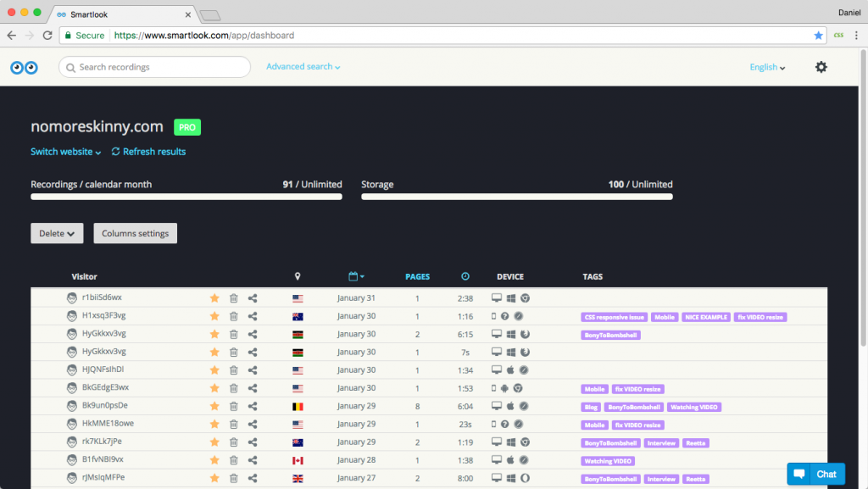This screenshot has width=868, height=489.
Task: Click the PRO plan badge
Action: 187,127
